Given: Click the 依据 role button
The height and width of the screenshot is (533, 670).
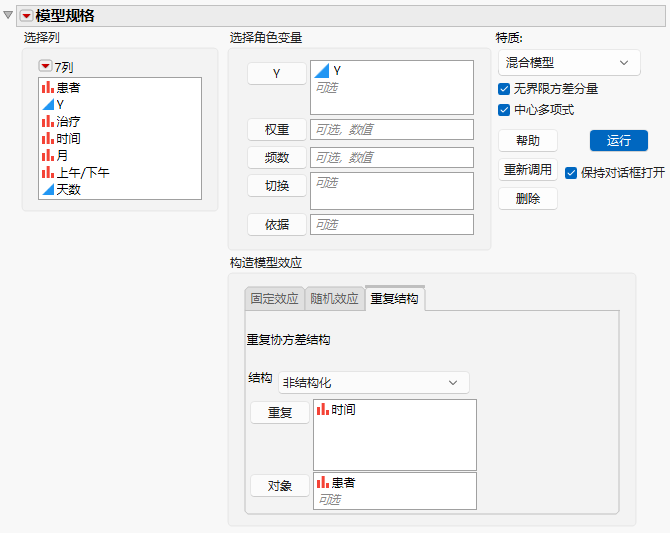Looking at the screenshot, I should 276,224.
